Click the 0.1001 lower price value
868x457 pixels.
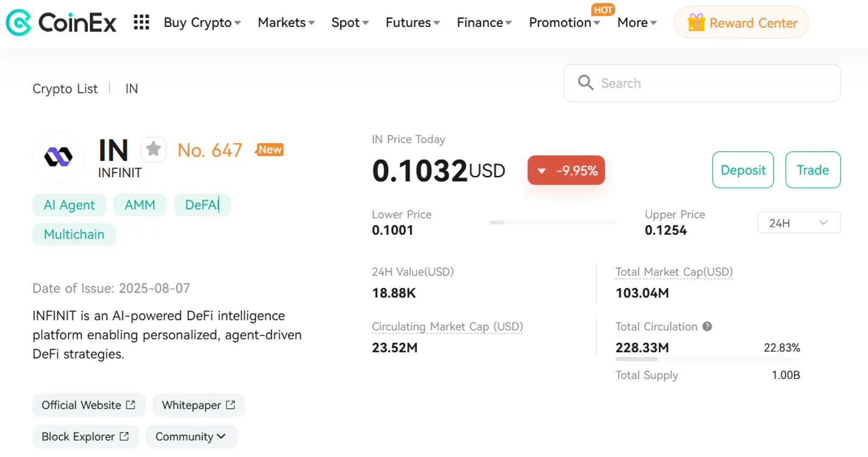393,230
